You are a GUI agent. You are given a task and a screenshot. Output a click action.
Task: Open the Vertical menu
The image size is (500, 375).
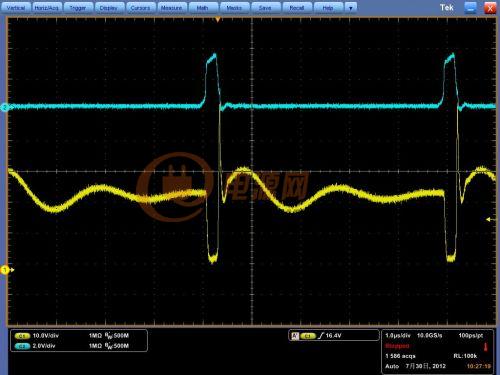point(16,7)
